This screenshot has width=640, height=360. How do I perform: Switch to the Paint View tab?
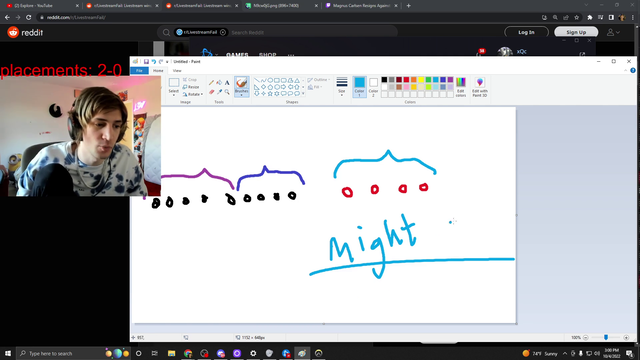(177, 71)
